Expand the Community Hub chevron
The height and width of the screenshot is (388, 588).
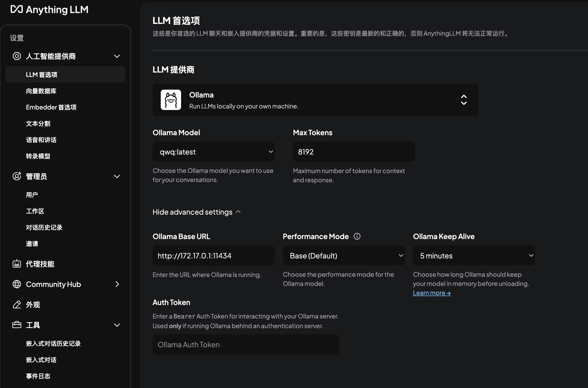117,284
